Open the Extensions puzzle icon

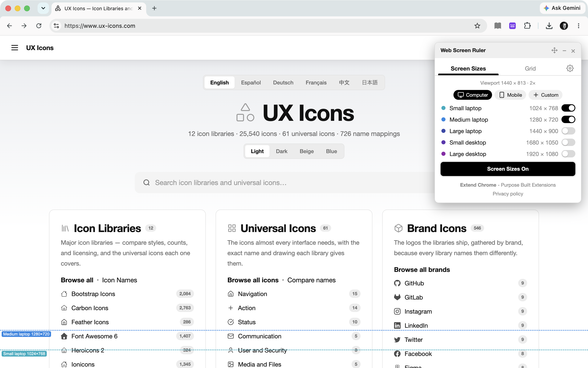pyautogui.click(x=527, y=26)
